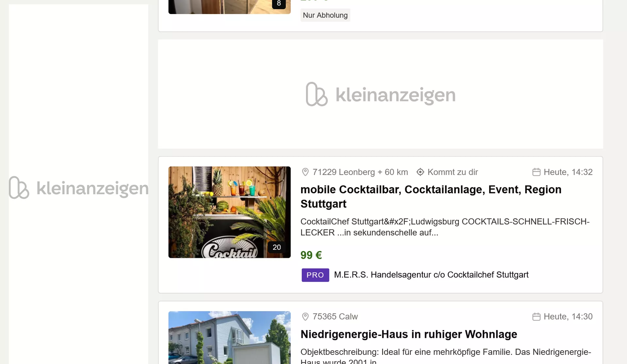The height and width of the screenshot is (364, 627).
Task: Click the Kommt zu dir label
Action: click(x=452, y=172)
